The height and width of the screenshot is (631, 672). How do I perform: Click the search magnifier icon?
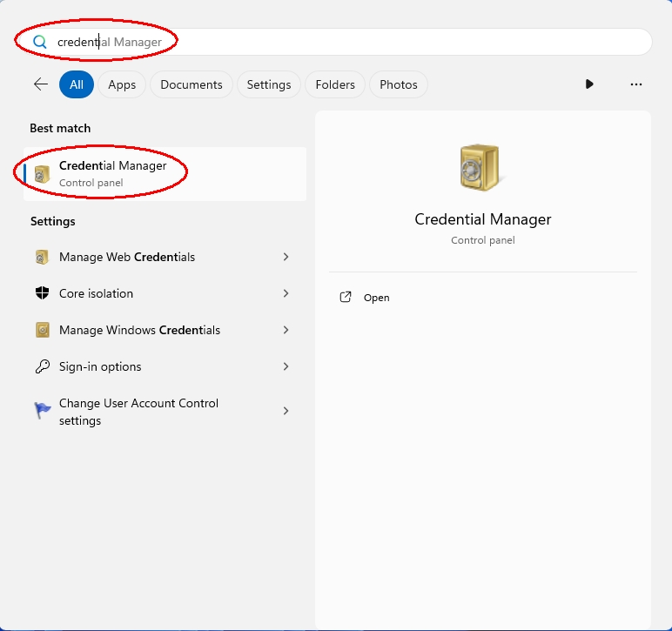[x=39, y=42]
